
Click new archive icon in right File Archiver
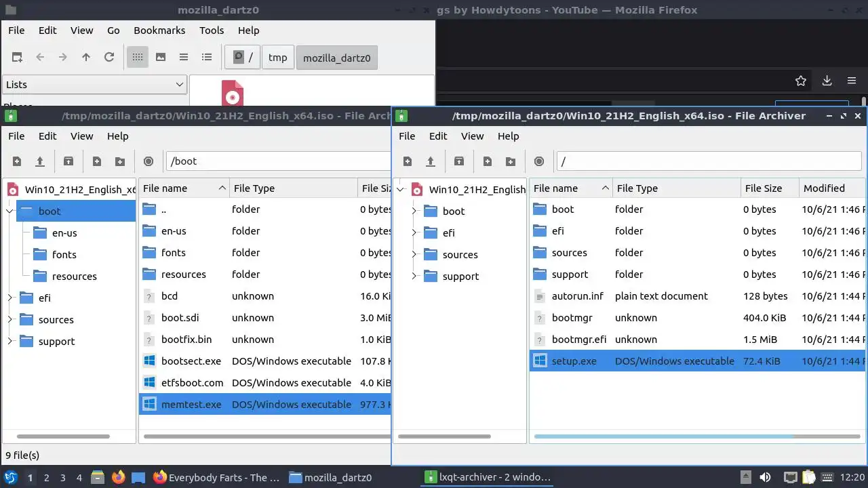coord(408,161)
